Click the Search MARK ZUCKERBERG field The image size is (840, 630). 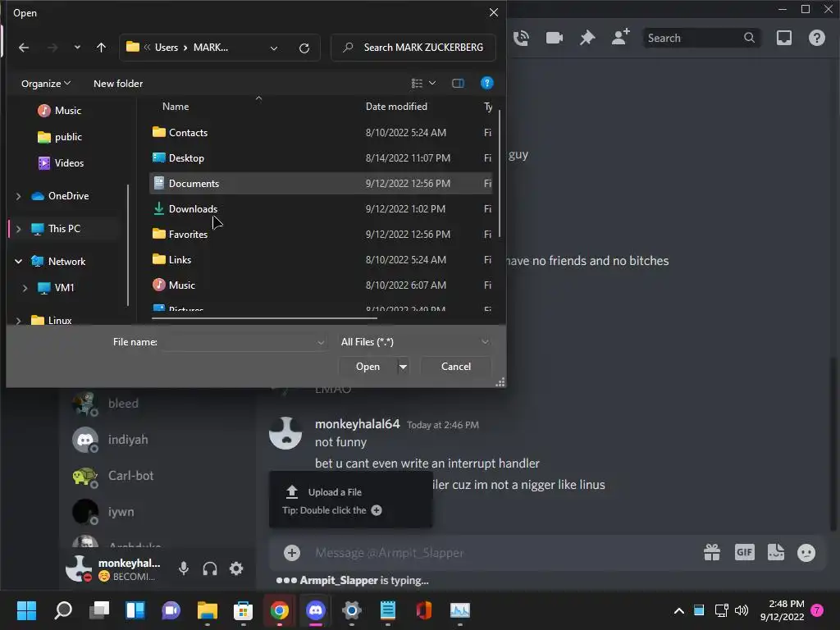413,48
